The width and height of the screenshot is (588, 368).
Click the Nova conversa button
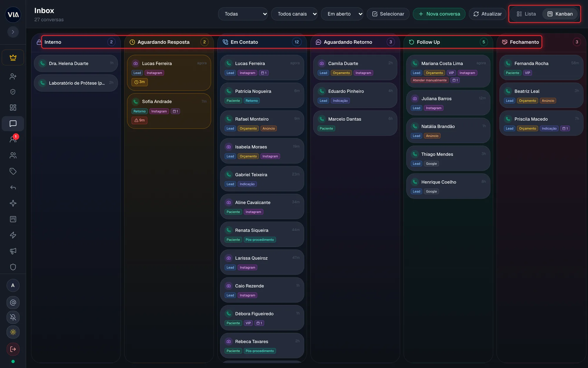pyautogui.click(x=439, y=14)
